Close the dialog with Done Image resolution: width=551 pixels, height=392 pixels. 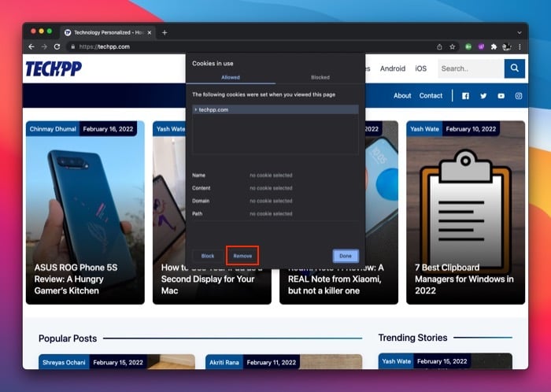[x=346, y=256]
